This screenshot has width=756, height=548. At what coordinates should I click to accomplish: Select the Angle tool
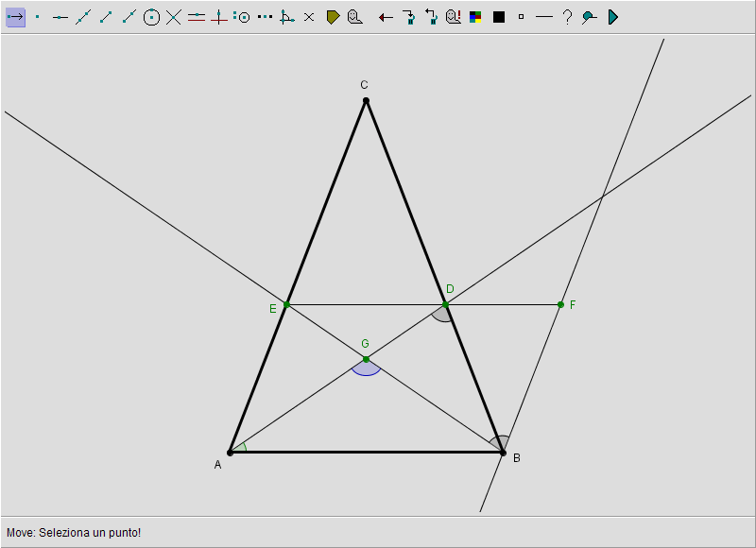pyautogui.click(x=287, y=17)
